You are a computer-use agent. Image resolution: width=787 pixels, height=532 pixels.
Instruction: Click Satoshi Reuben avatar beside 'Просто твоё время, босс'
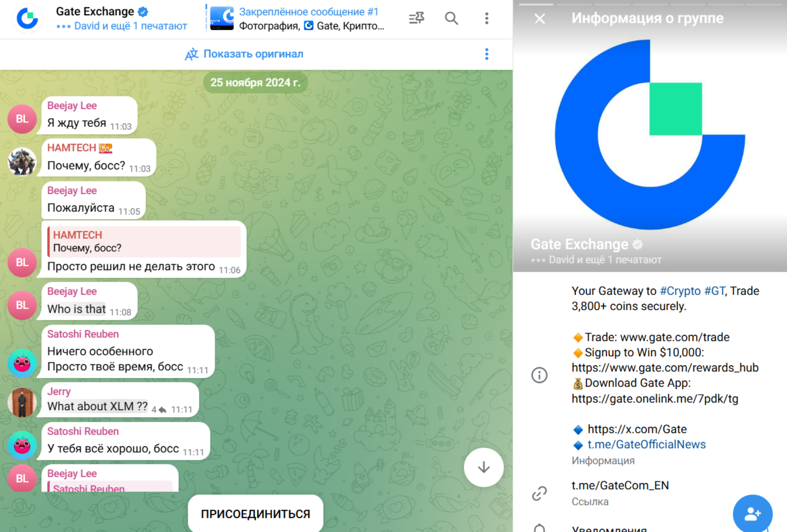pos(22,363)
